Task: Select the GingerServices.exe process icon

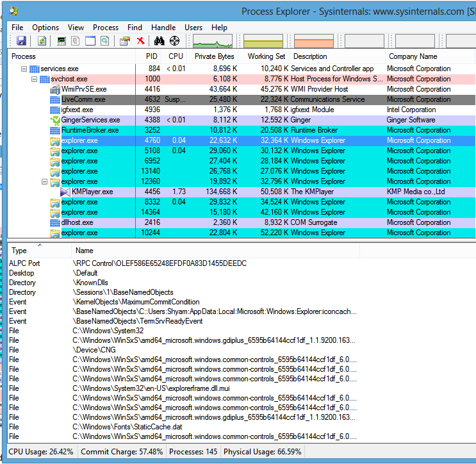Action: click(55, 120)
